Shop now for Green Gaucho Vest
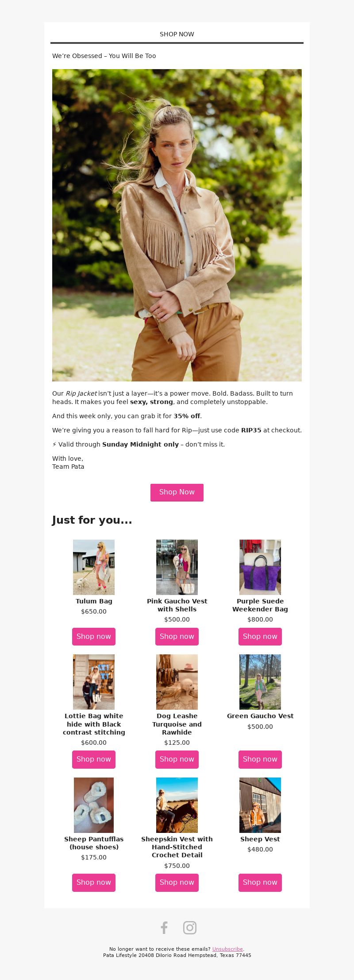This screenshot has width=354, height=980. [x=260, y=759]
